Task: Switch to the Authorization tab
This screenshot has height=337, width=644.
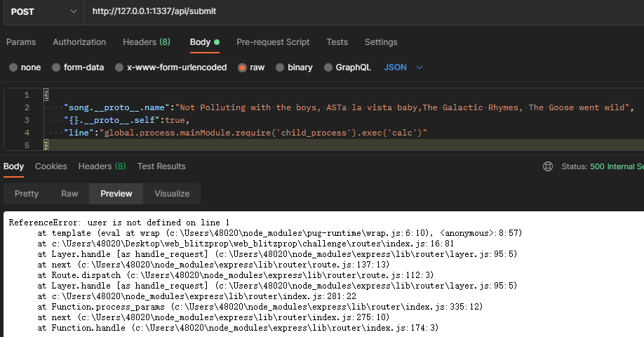Action: tap(79, 42)
